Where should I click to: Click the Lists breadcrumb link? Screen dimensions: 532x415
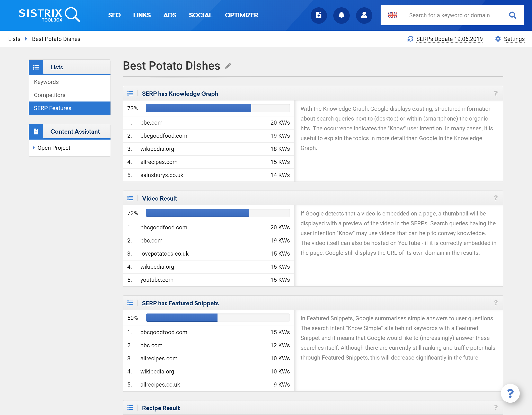14,39
